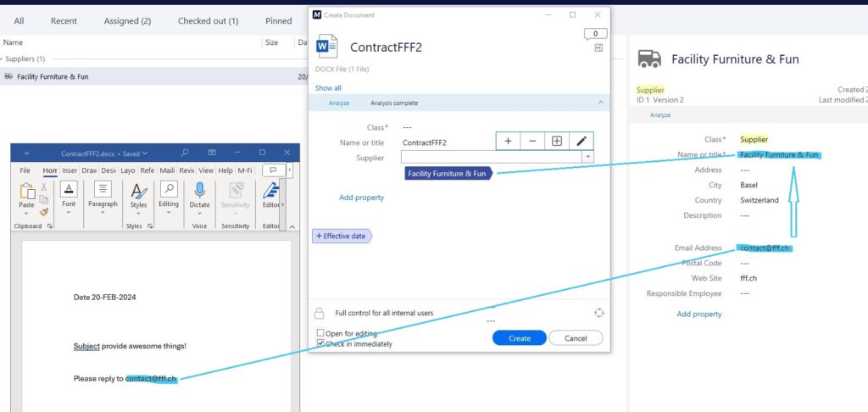Screen dimensions: 868x412
Task: Switch to the Recent tab
Action: click(64, 21)
